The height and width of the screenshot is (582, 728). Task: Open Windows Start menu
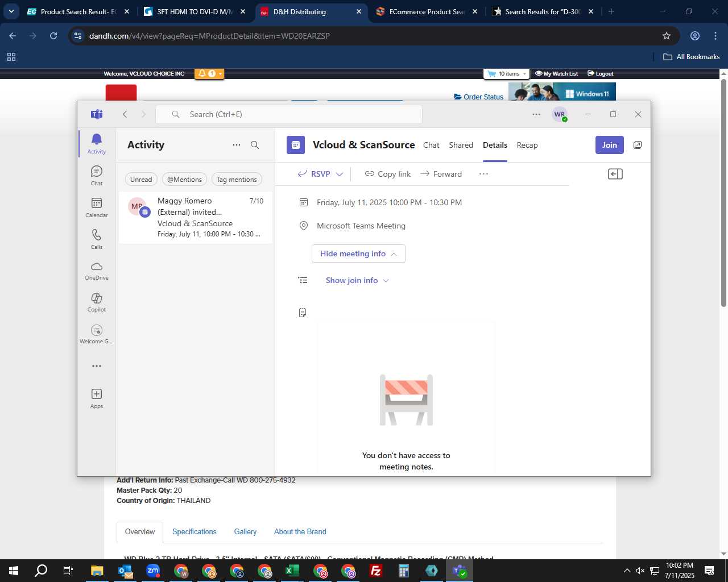click(14, 571)
